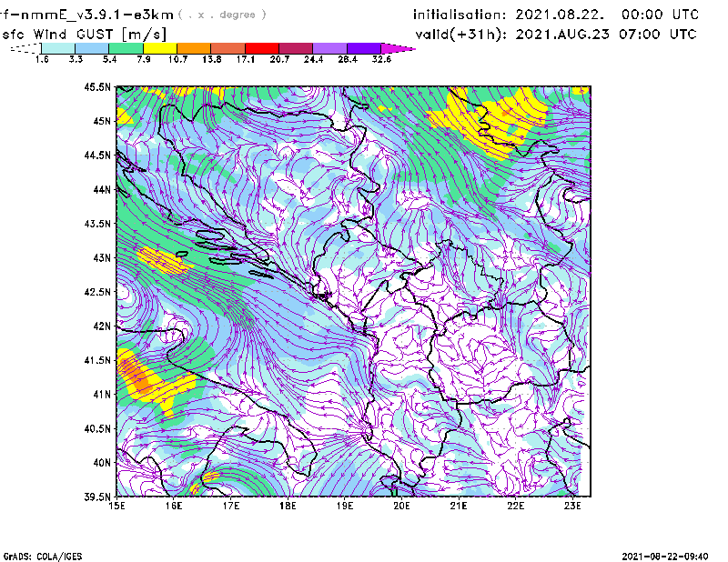728x562 pixels.
Task: Pick the orange swatch in the color scale
Action: tap(193, 47)
